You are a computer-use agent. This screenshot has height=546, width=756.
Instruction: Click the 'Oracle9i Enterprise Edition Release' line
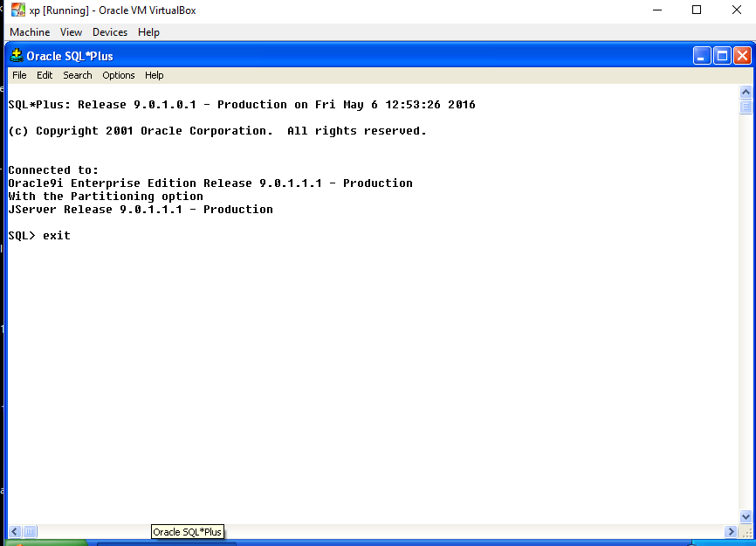click(x=210, y=183)
